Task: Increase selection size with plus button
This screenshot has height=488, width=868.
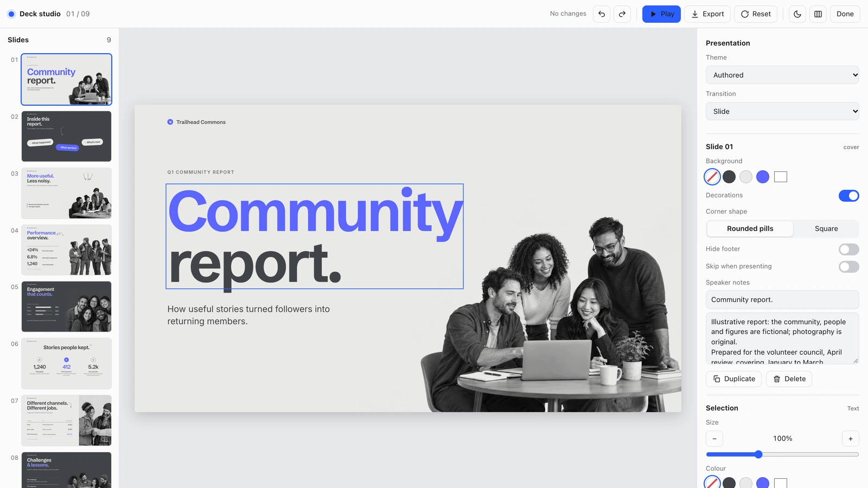Action: [x=851, y=439]
